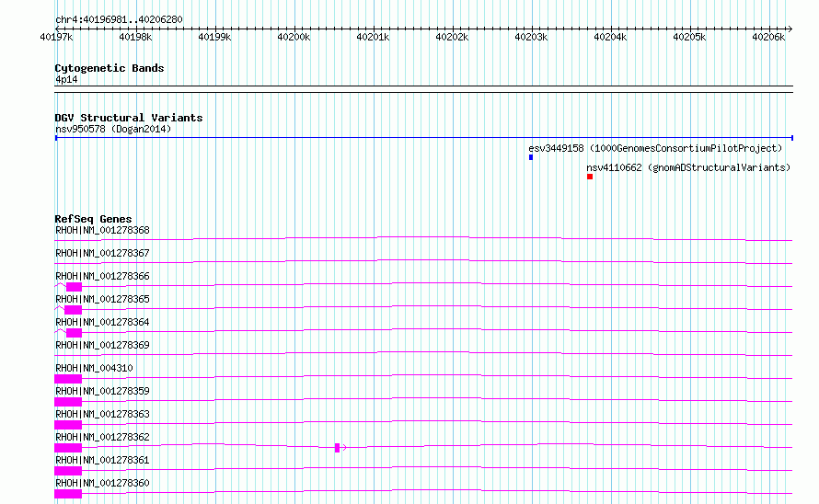Click the large left exon block of NM_001278362
Image resolution: width=819 pixels, height=504 pixels.
pyautogui.click(x=68, y=448)
